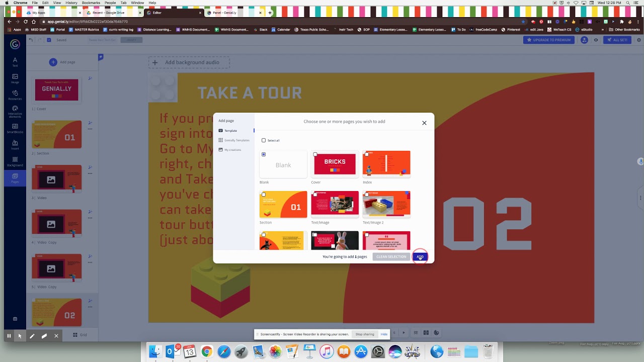Open options dots for page 4 Video Copy
Image resolution: width=644 pixels, height=362 pixels.
pos(90,218)
